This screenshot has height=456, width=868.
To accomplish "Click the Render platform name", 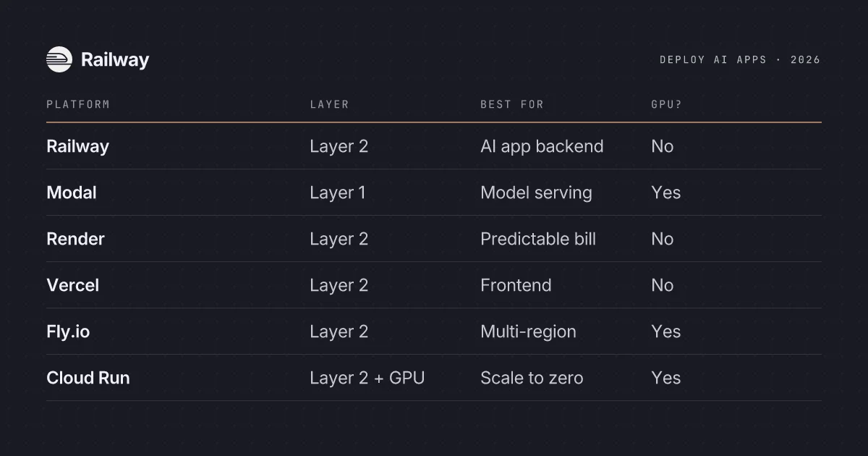I will pos(75,239).
